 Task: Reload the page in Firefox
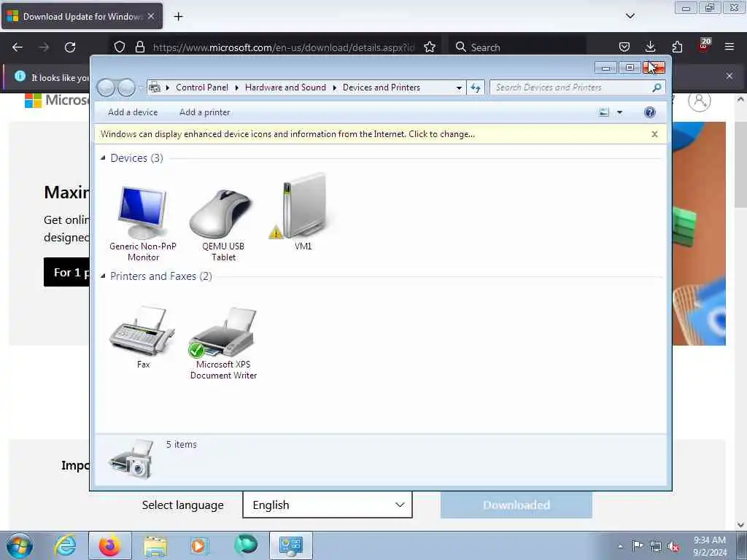tap(70, 47)
